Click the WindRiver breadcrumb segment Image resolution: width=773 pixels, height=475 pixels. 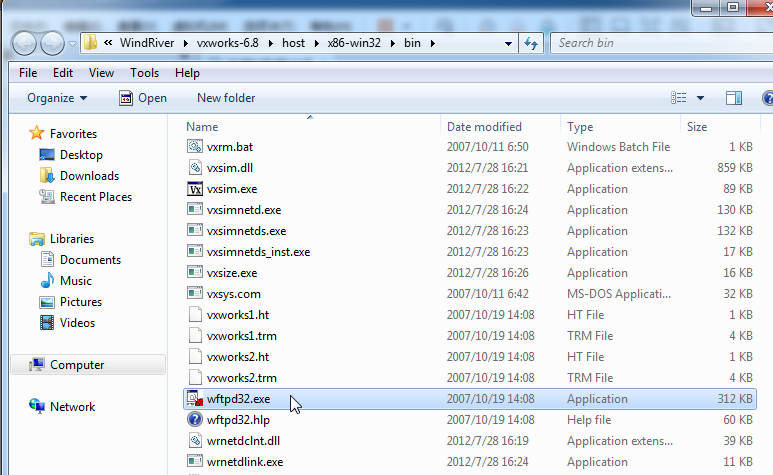coord(147,43)
